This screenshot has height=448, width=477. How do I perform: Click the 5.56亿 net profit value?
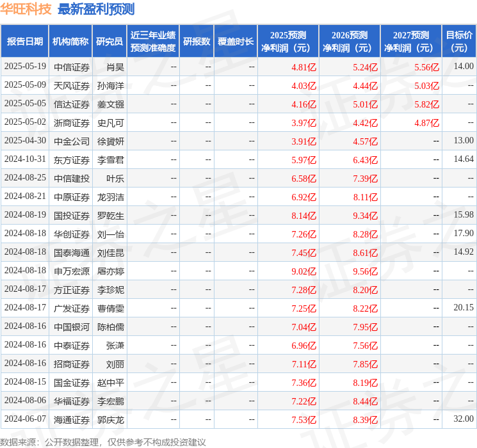pos(426,67)
